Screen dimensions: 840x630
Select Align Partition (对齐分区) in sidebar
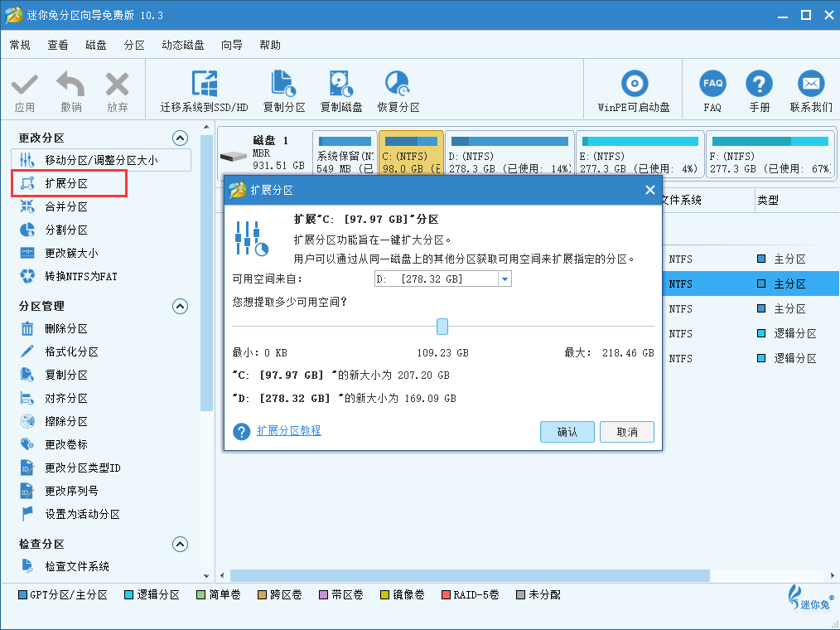[66, 399]
